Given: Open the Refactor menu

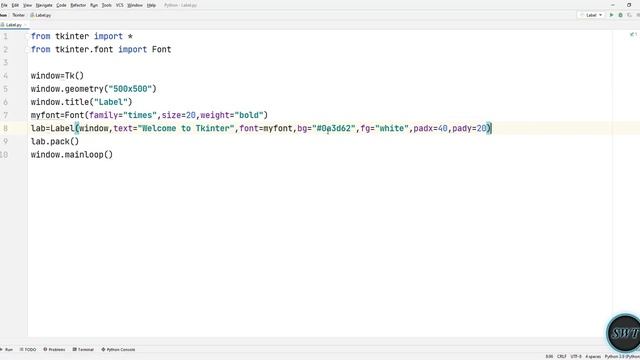Looking at the screenshot, I should point(78,5).
